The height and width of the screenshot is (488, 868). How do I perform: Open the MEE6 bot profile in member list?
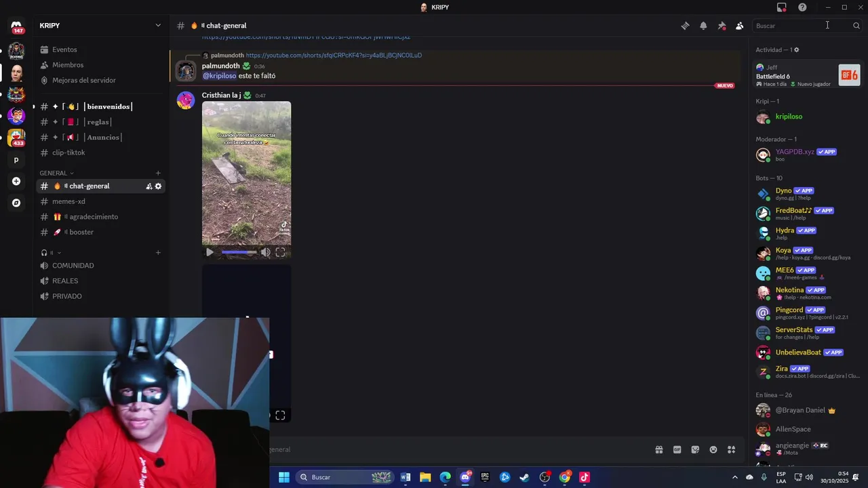click(807, 273)
